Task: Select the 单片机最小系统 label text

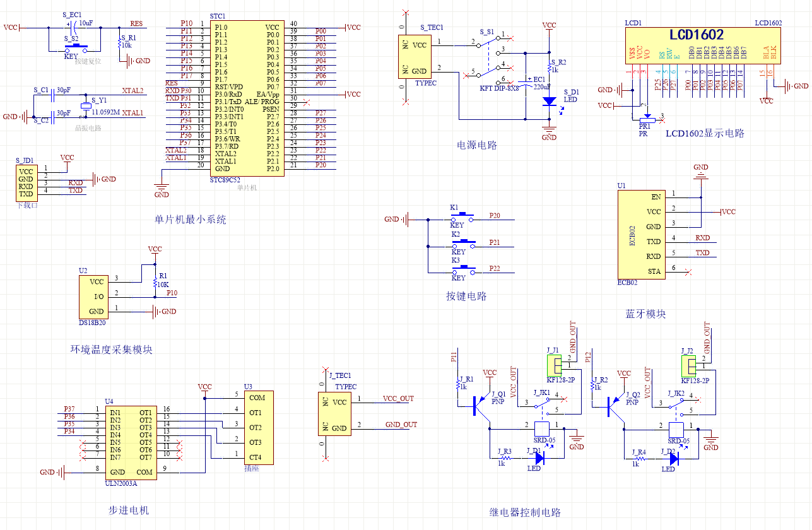Action: (190, 220)
